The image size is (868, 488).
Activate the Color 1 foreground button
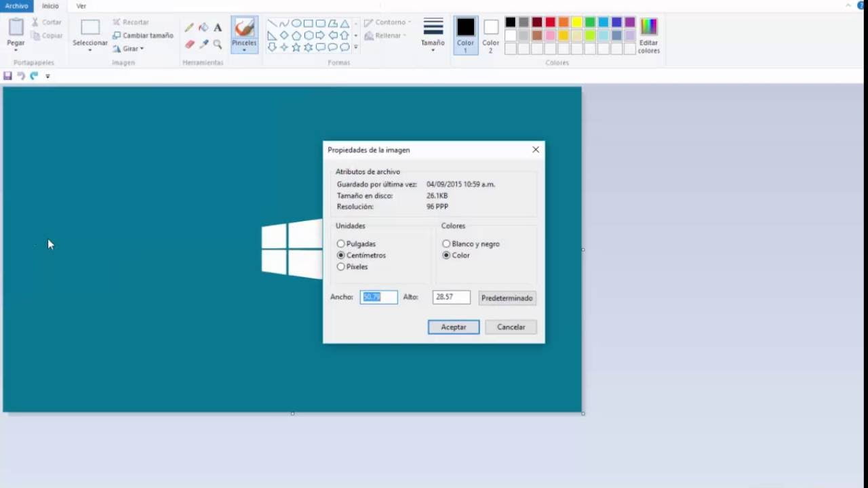point(466,36)
